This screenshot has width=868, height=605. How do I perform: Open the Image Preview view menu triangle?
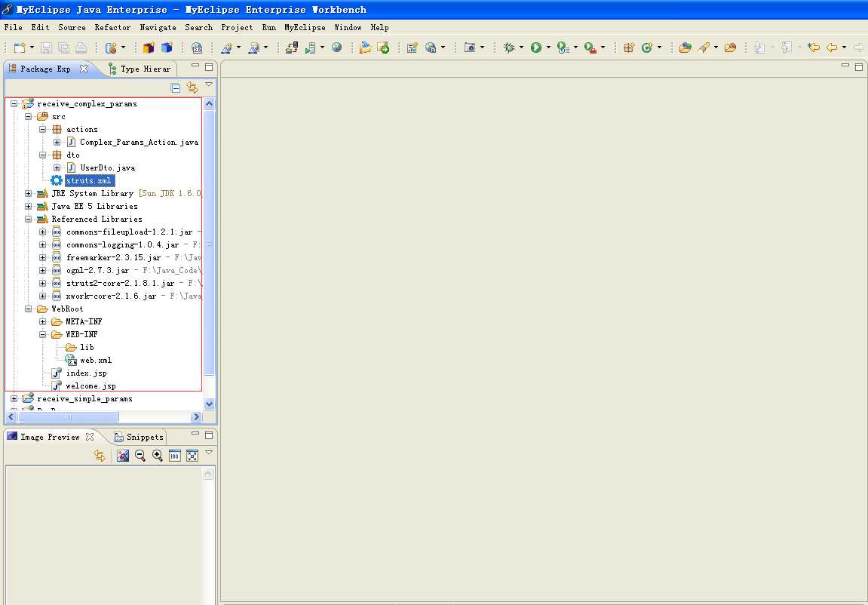pos(209,453)
